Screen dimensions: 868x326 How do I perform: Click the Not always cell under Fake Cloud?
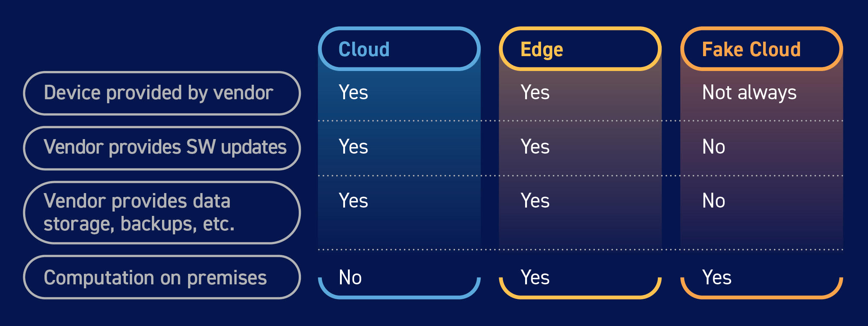click(x=749, y=92)
